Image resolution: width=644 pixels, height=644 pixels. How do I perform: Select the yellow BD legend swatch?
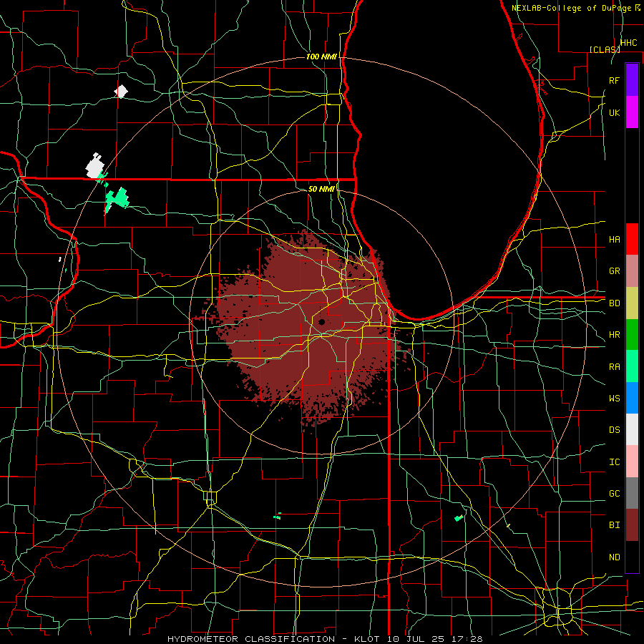pyautogui.click(x=632, y=303)
